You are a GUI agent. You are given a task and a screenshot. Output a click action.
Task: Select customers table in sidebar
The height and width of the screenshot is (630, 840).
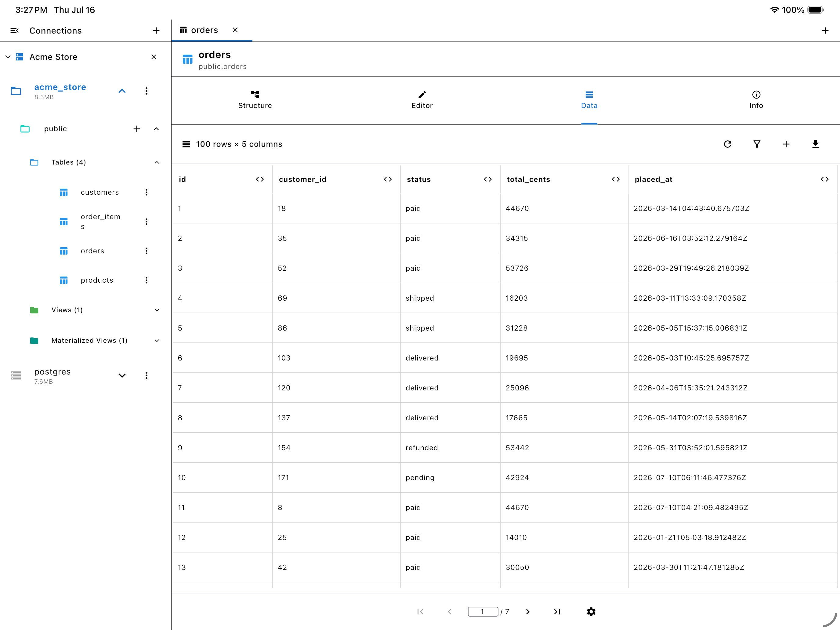(100, 193)
